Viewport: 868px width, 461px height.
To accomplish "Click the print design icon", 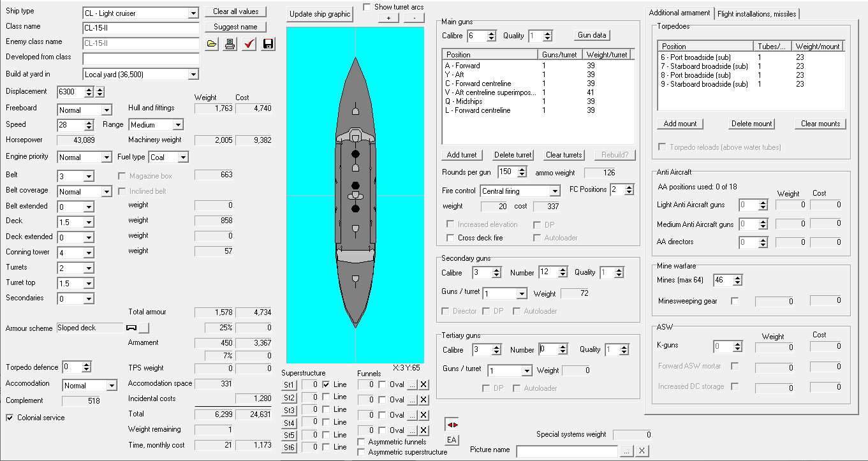I will [x=230, y=44].
